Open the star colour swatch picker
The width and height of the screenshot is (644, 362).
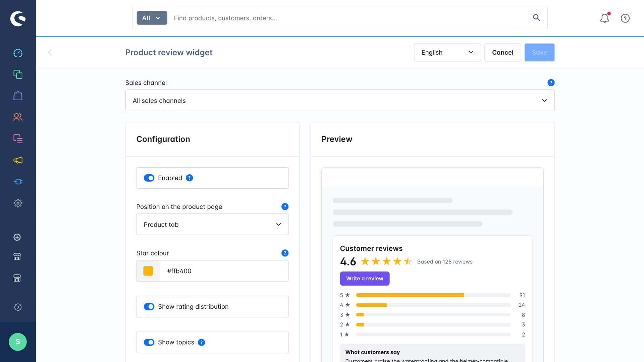click(x=148, y=271)
